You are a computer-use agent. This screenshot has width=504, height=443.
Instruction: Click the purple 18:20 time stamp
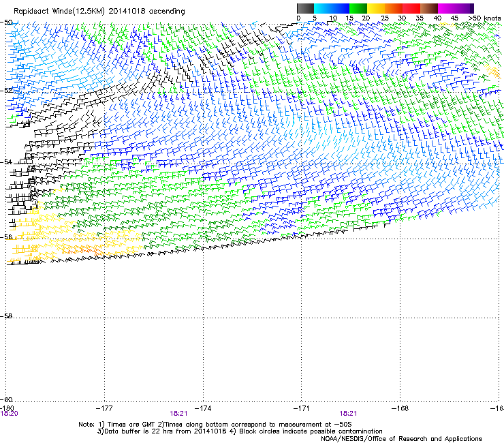point(10,414)
